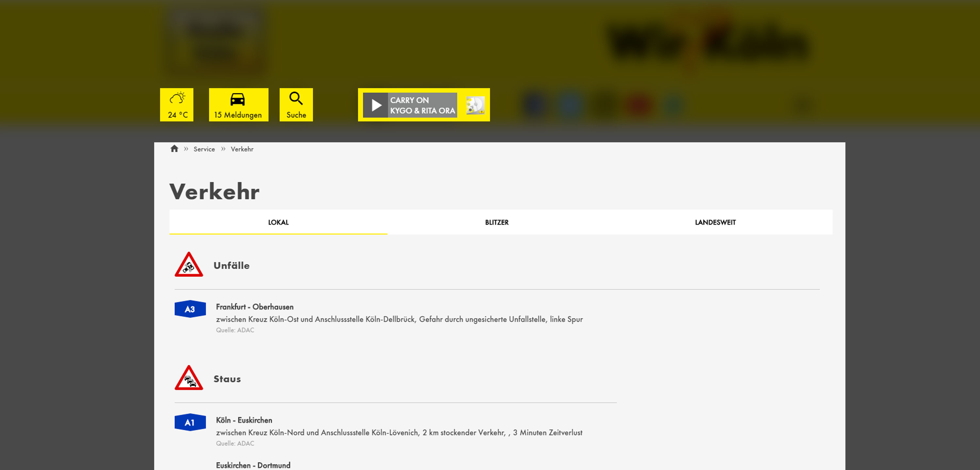Click the Staus traffic jam warning icon
Screen dimensions: 980x470
click(x=189, y=378)
